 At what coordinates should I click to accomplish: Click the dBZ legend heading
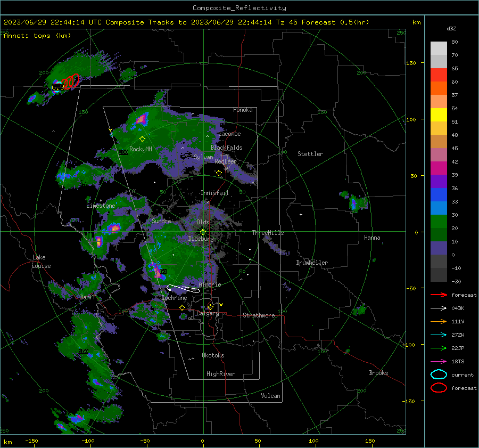tap(451, 28)
